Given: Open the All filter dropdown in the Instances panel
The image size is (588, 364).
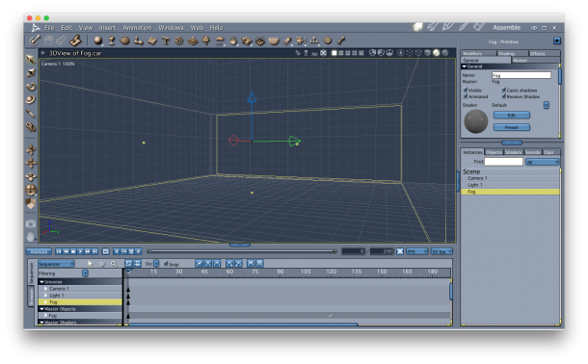Looking at the screenshot, I should coord(543,162).
